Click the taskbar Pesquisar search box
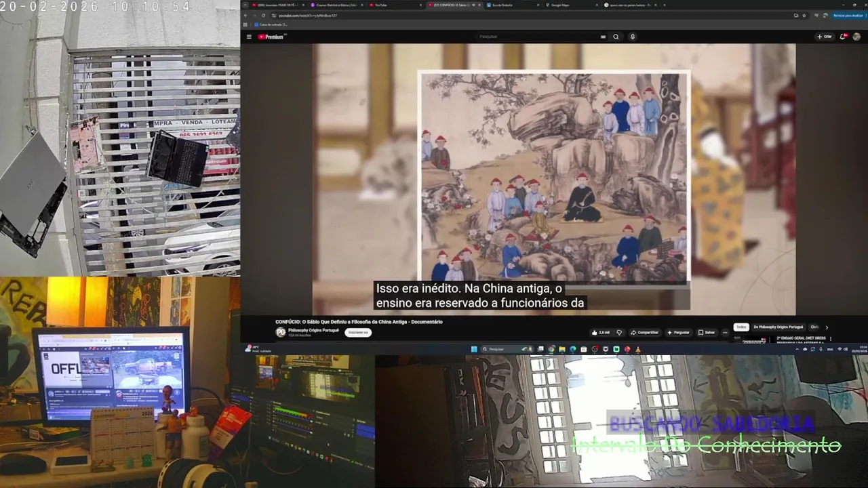868x488 pixels. pos(507,349)
